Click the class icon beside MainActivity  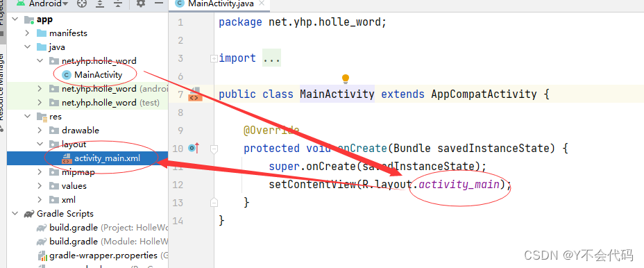coord(66,75)
